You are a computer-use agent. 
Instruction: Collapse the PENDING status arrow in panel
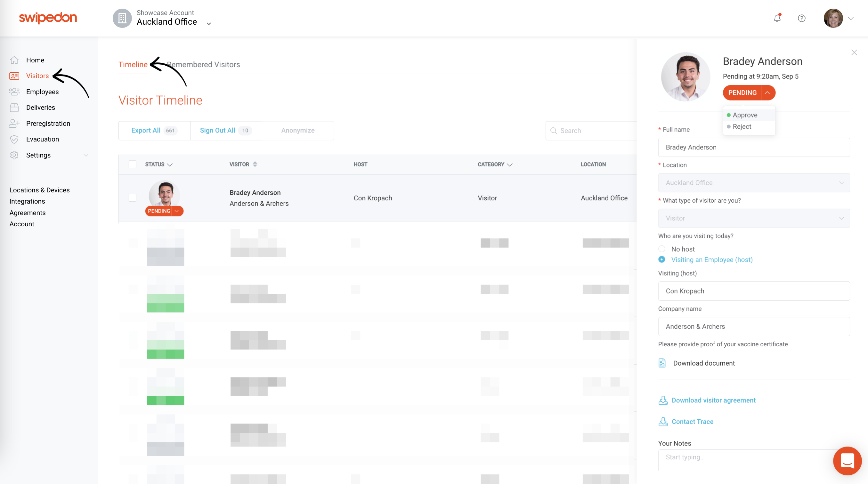coord(767,93)
